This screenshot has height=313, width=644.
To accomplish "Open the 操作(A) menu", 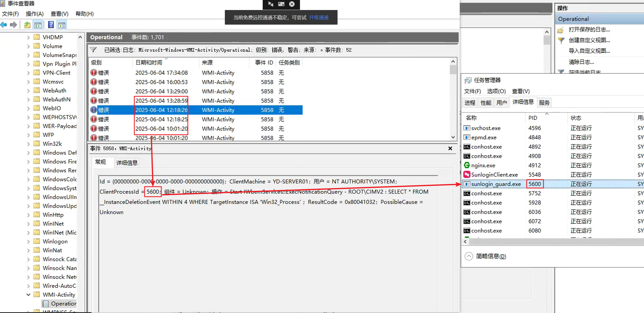I will click(35, 14).
